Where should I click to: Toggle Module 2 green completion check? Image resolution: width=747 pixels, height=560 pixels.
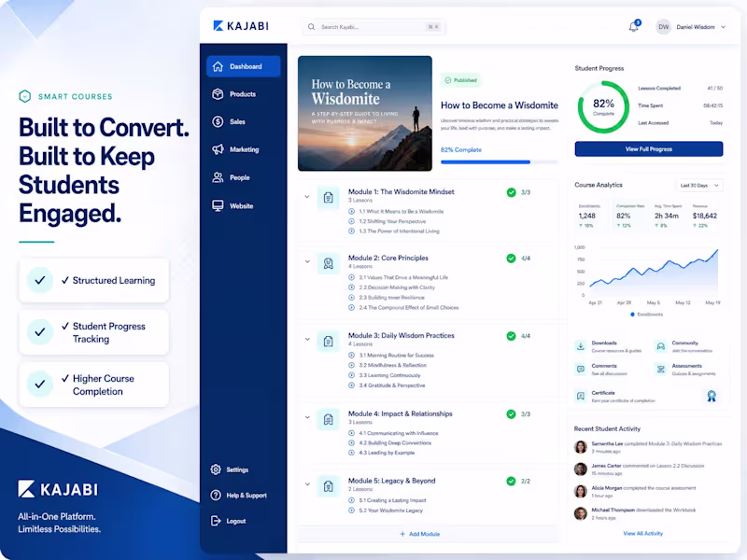(511, 259)
